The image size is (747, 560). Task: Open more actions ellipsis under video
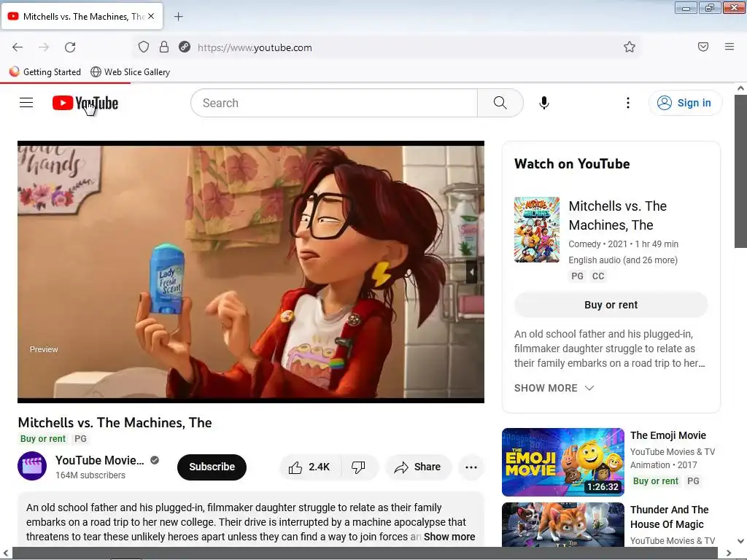(x=471, y=467)
